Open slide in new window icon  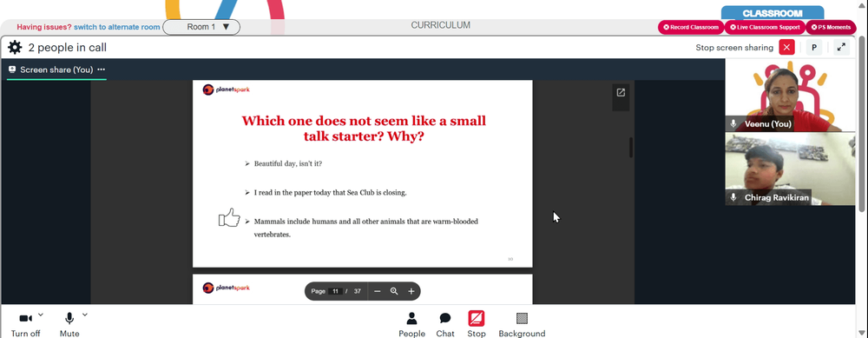[621, 92]
